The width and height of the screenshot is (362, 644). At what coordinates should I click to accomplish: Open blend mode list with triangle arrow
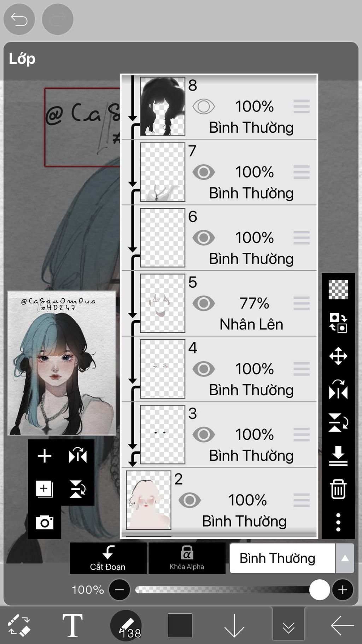tap(345, 558)
